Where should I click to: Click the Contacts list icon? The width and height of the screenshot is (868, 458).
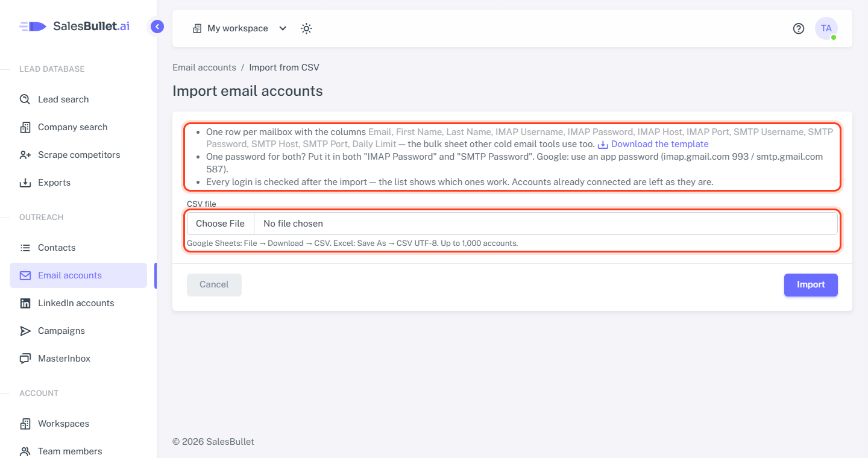(x=25, y=248)
